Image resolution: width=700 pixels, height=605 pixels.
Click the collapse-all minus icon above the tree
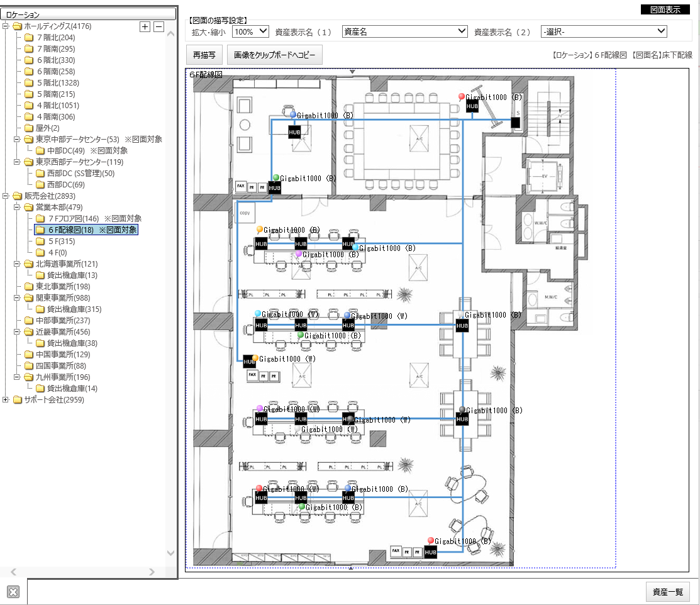158,26
